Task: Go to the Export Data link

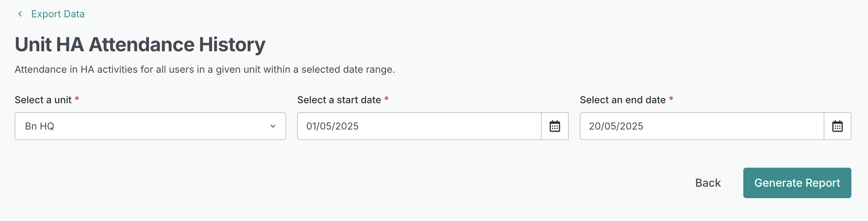Action: [x=57, y=14]
